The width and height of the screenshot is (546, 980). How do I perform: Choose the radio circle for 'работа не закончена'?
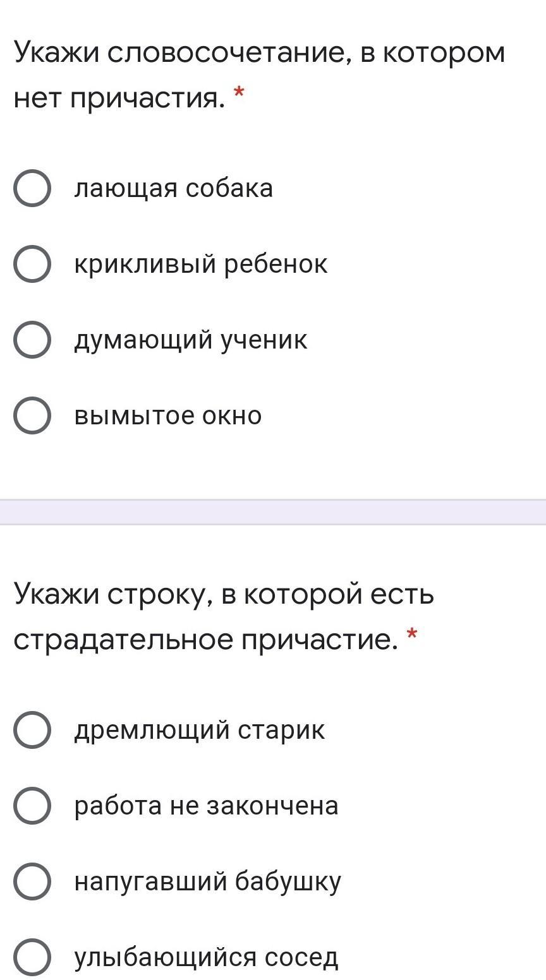pos(32,806)
